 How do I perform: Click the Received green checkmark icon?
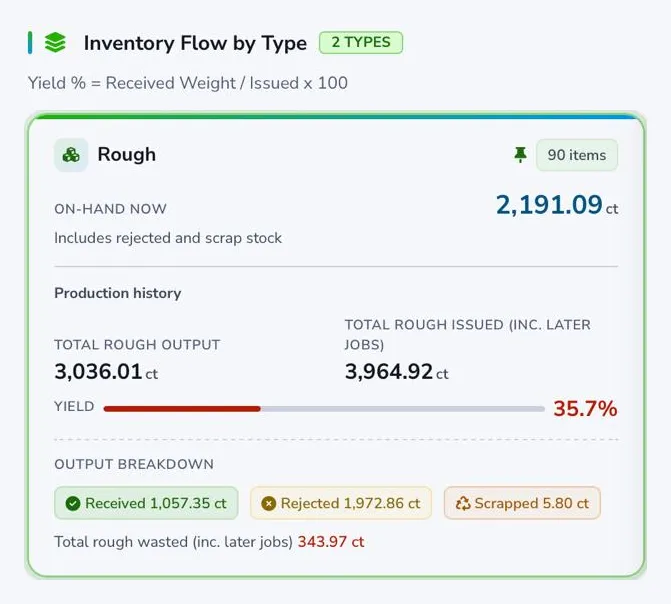pyautogui.click(x=73, y=503)
